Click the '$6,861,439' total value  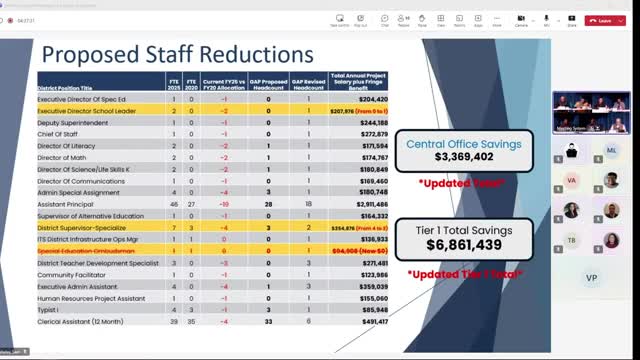464,245
